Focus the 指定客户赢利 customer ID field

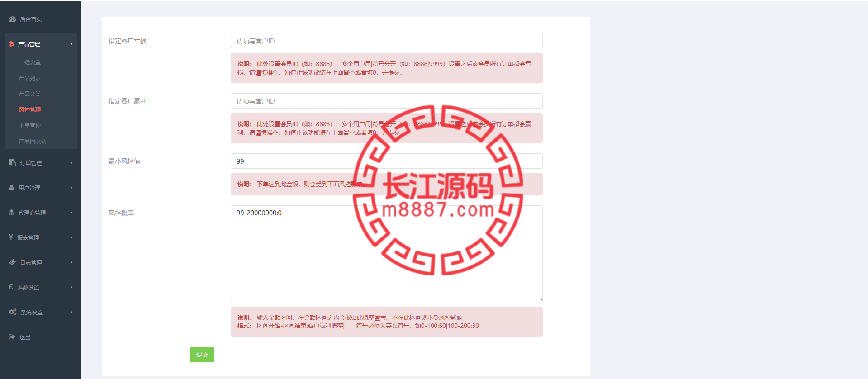point(387,101)
